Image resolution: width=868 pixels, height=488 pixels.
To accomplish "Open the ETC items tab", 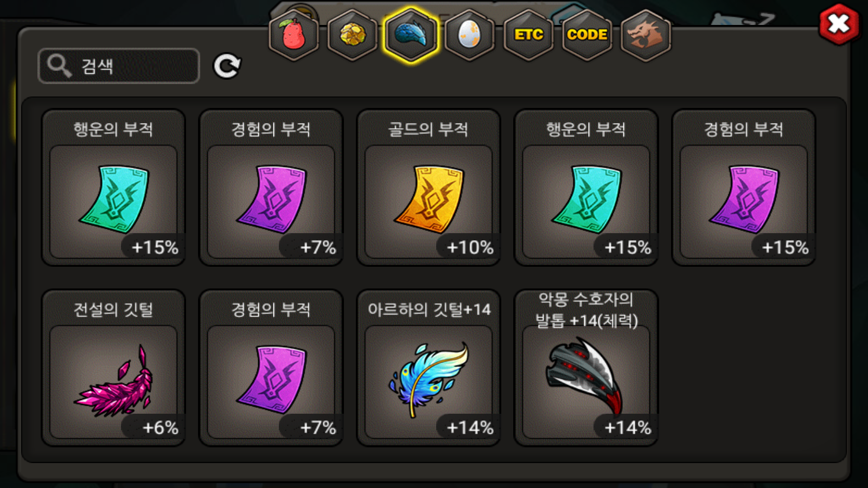I will pos(528,35).
